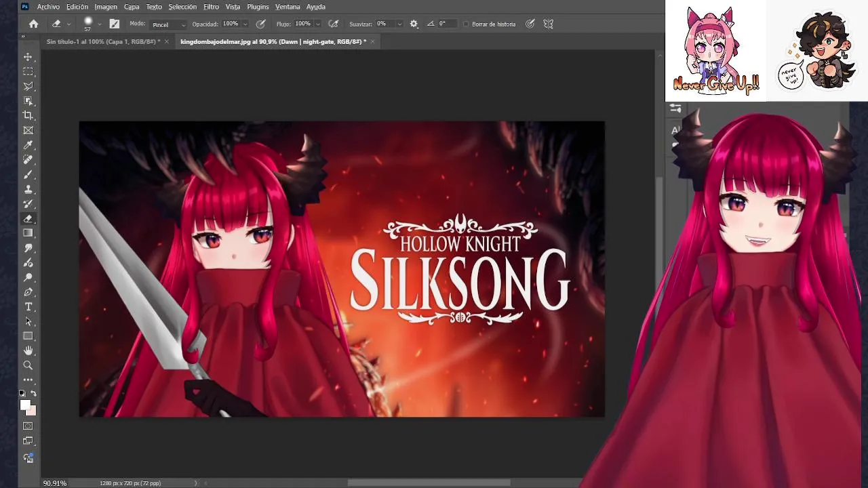This screenshot has height=488, width=868.
Task: Open the Archivo menu
Action: pyautogui.click(x=48, y=7)
